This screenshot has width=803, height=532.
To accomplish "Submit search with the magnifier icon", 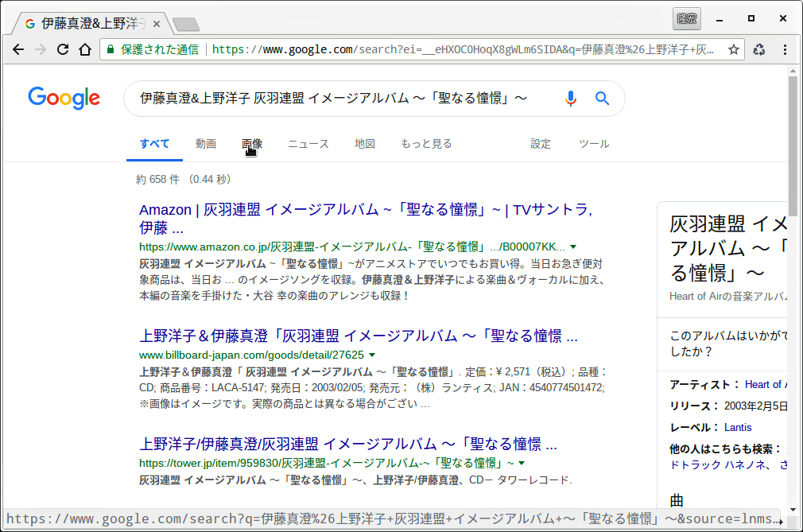I will 603,99.
